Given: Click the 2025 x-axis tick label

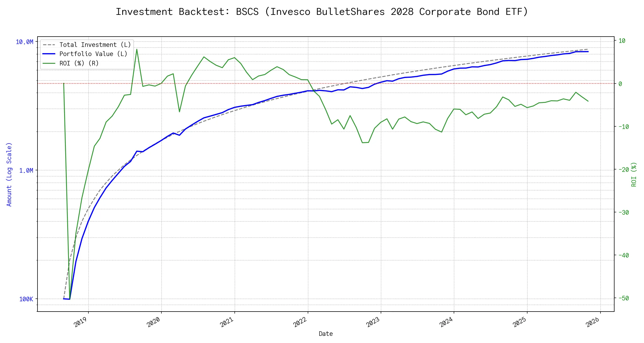Looking at the screenshot, I should (519, 322).
